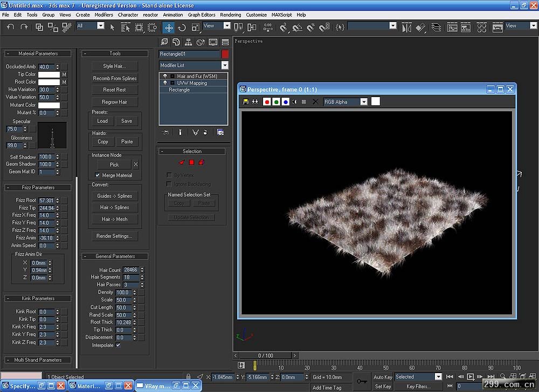Screen dimensions: 539x392
Task: Toggle the selection lock icon
Action: click(x=188, y=376)
